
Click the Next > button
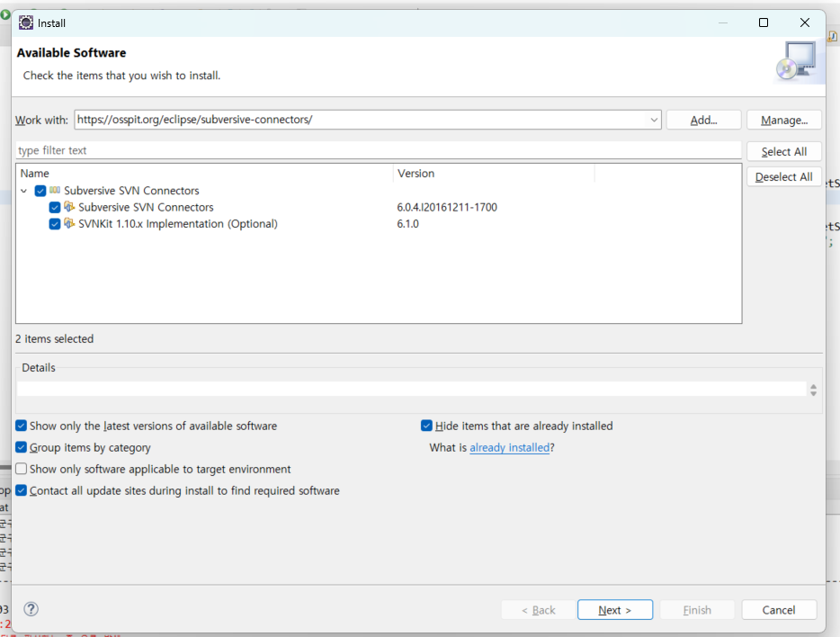click(x=615, y=610)
